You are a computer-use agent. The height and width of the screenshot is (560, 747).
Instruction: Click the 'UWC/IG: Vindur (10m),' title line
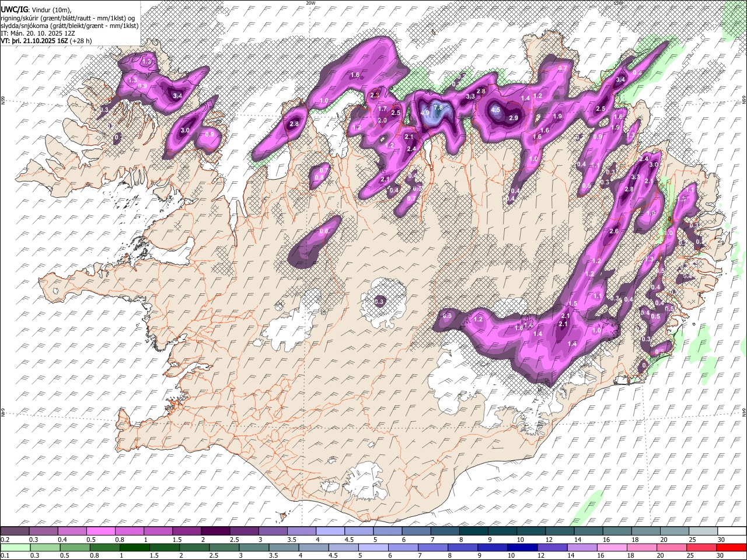click(x=36, y=10)
